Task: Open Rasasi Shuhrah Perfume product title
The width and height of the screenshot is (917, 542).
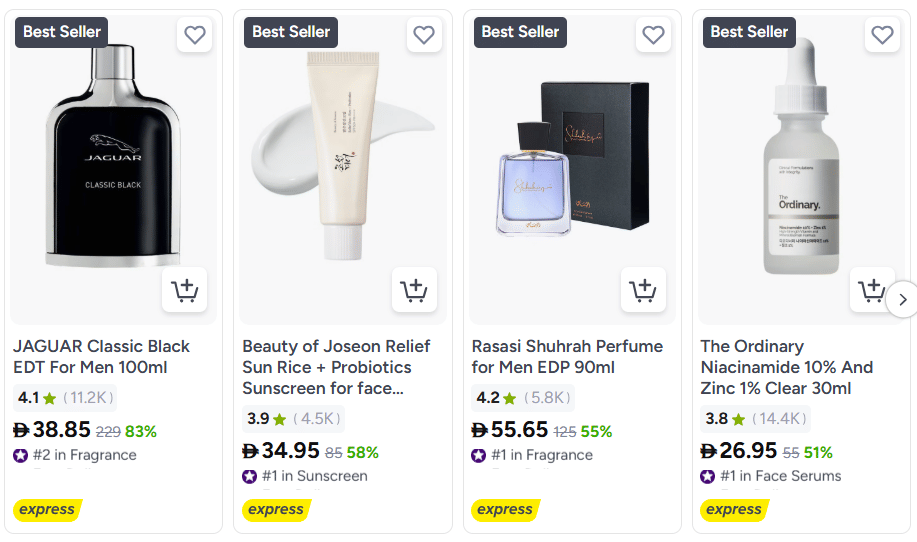Action: 567,356
